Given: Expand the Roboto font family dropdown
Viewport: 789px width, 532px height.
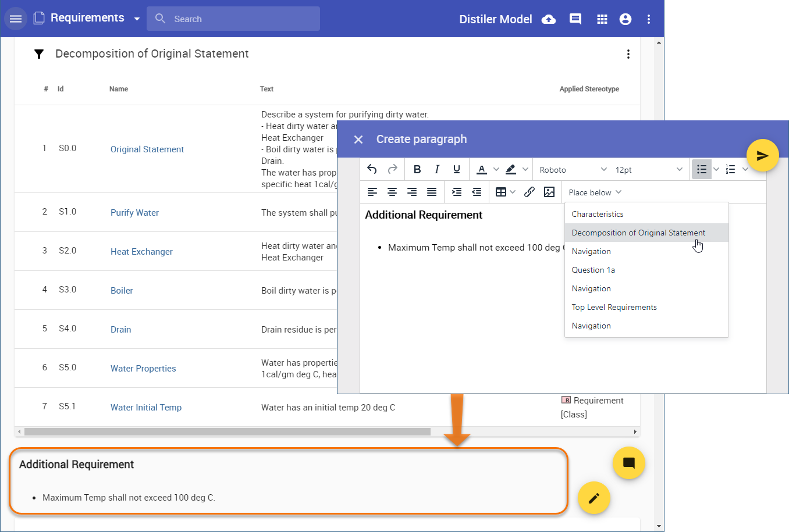Looking at the screenshot, I should tap(573, 170).
